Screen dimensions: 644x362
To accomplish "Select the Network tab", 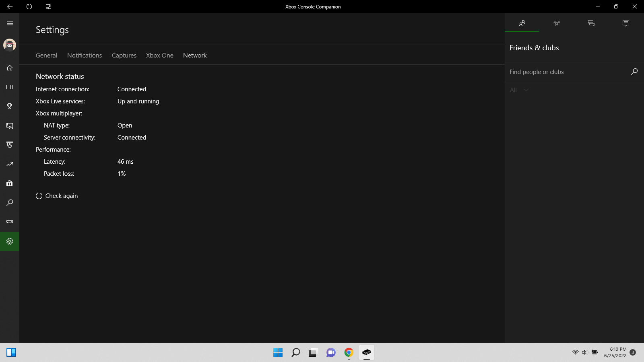I will click(x=195, y=56).
